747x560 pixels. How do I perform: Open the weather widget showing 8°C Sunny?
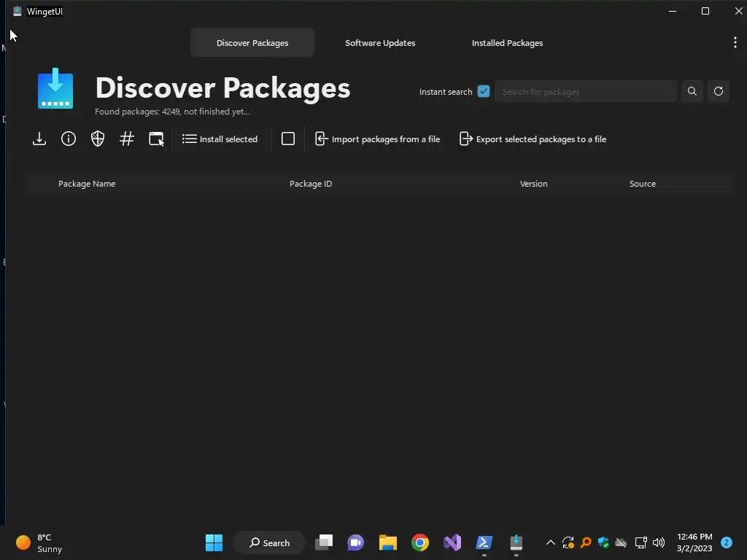tap(39, 542)
